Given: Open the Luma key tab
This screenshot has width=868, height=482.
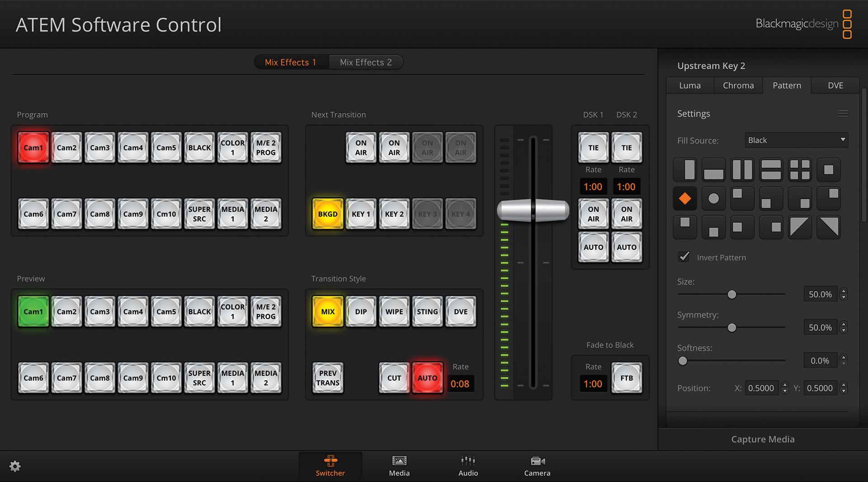Looking at the screenshot, I should coord(690,85).
